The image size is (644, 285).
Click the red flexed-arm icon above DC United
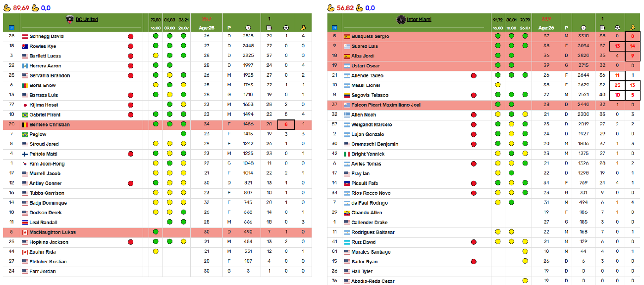pos(7,8)
